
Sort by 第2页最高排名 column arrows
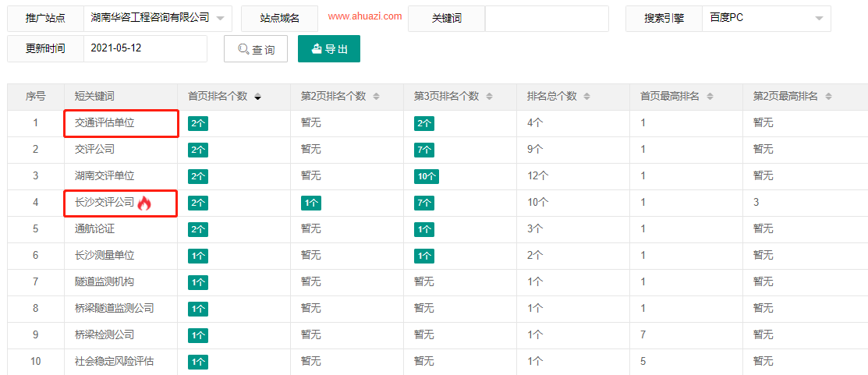pos(828,97)
